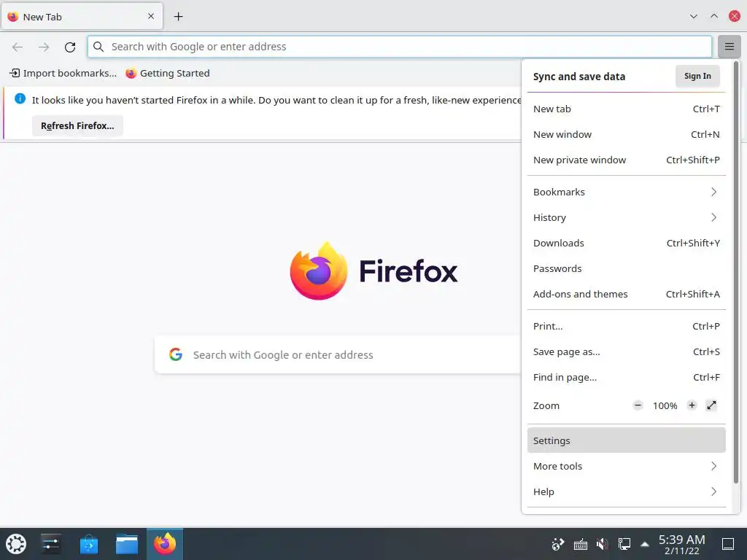Focus the top address bar field

(400, 47)
